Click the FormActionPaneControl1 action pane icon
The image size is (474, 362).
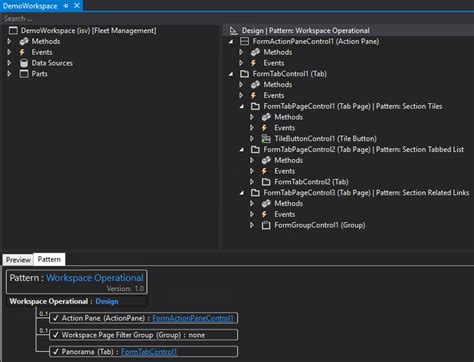pos(244,41)
